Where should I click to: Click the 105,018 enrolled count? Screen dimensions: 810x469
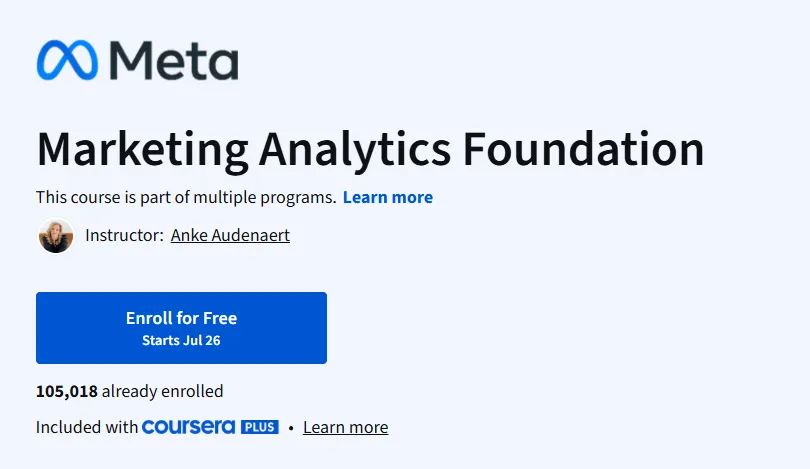coord(67,392)
